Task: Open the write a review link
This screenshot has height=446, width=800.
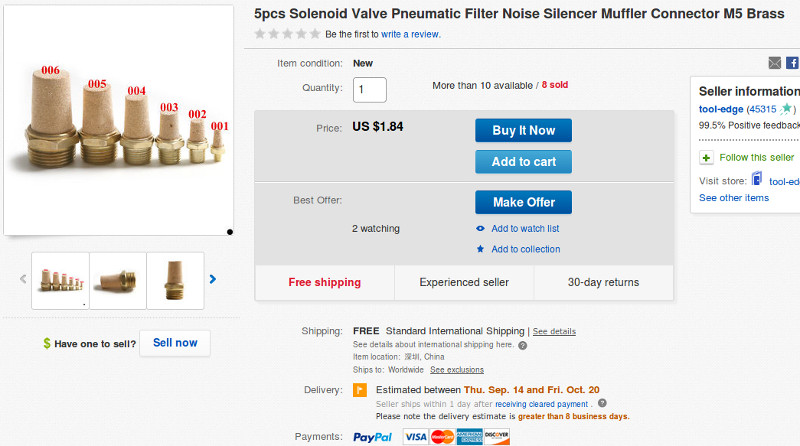Action: (x=410, y=34)
